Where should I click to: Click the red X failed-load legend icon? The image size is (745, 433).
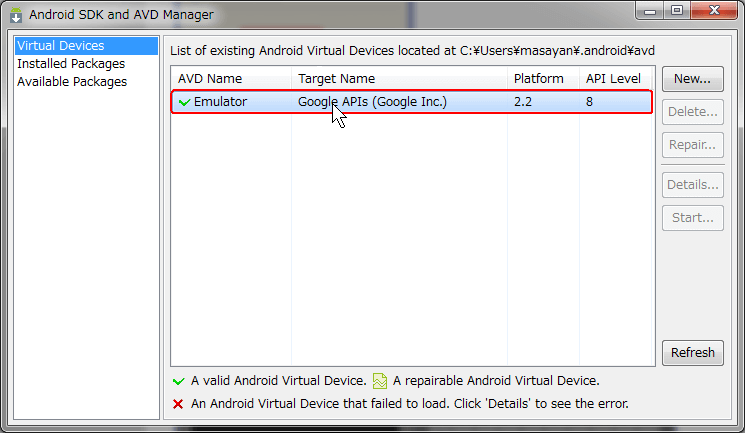click(178, 404)
